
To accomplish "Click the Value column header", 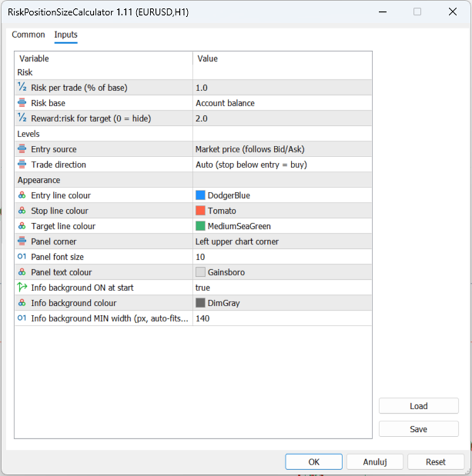I will 282,58.
